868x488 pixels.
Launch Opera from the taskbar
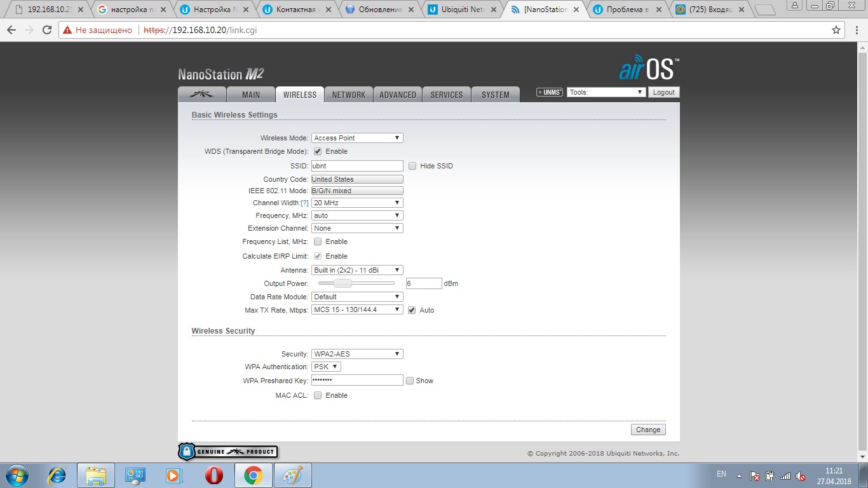214,475
